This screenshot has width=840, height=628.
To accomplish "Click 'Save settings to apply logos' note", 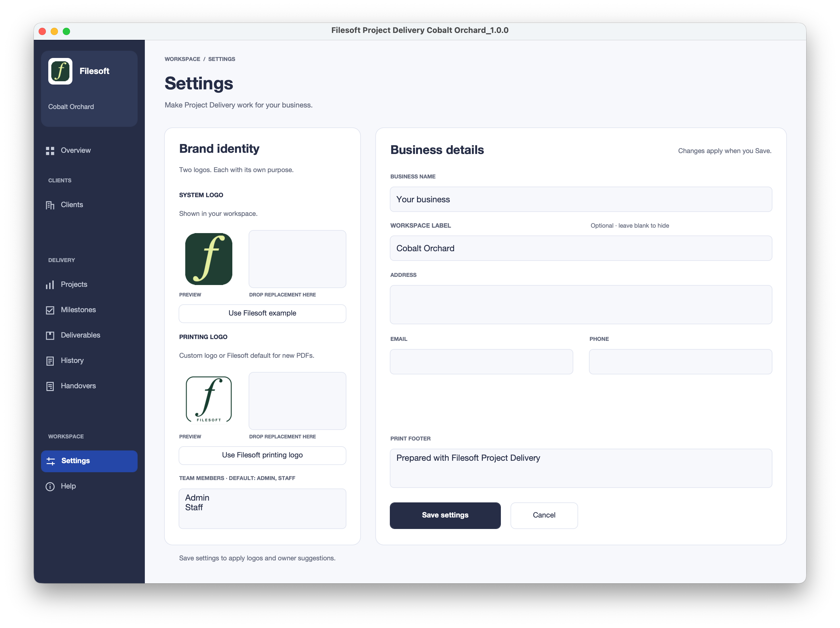I will pos(257,558).
